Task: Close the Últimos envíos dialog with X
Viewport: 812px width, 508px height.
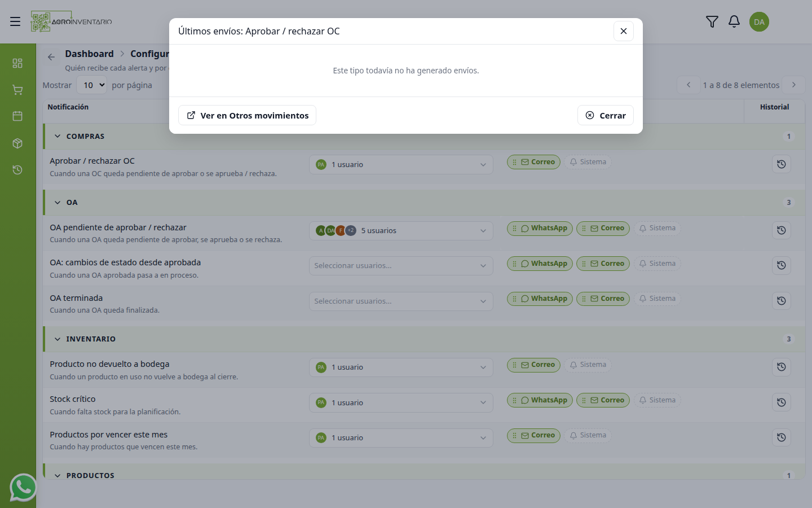Action: tap(624, 31)
